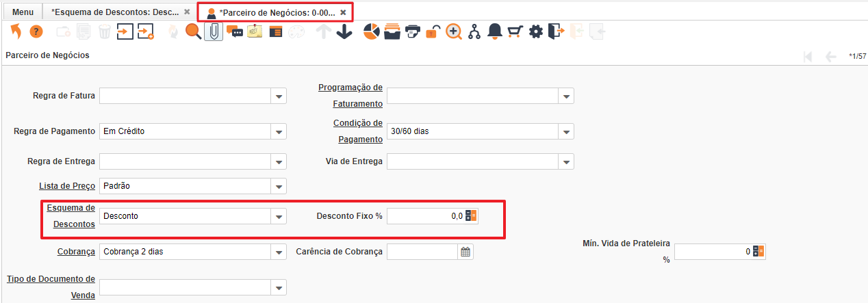The image size is (868, 303).
Task: Open the Menu tab
Action: pyautogui.click(x=23, y=12)
